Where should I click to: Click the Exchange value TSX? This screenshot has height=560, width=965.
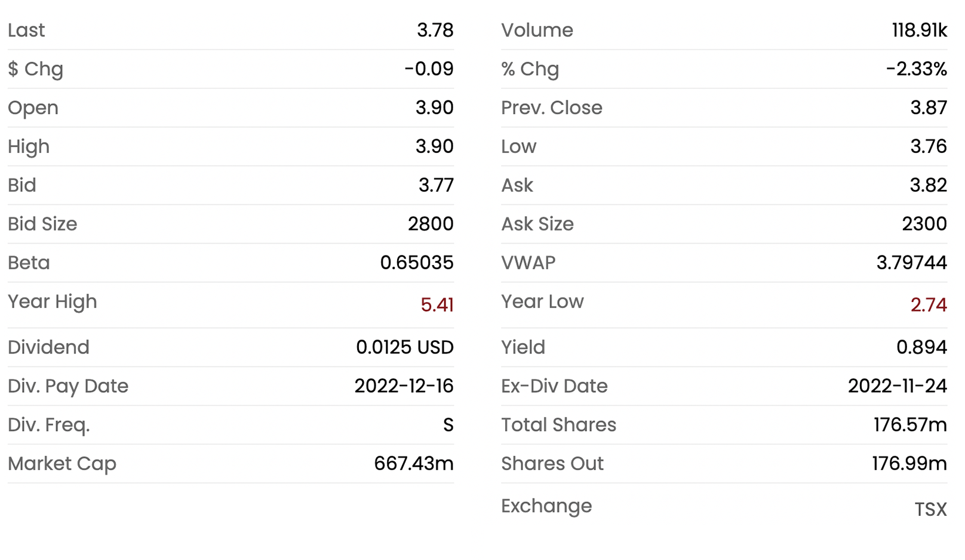pos(930,509)
